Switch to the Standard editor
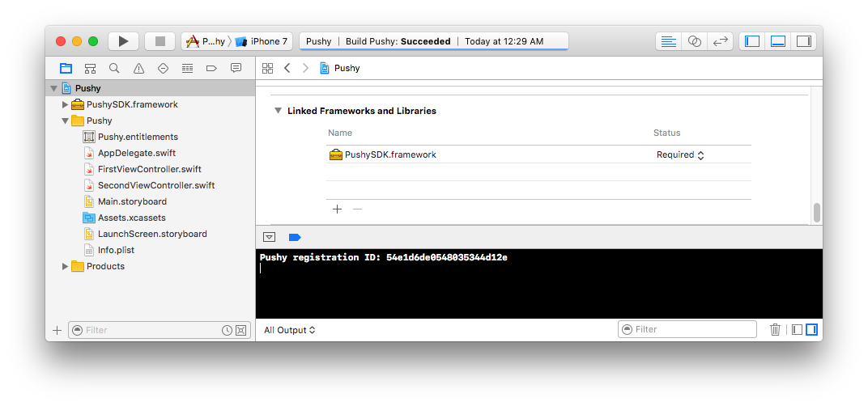The image size is (868, 406). (669, 41)
